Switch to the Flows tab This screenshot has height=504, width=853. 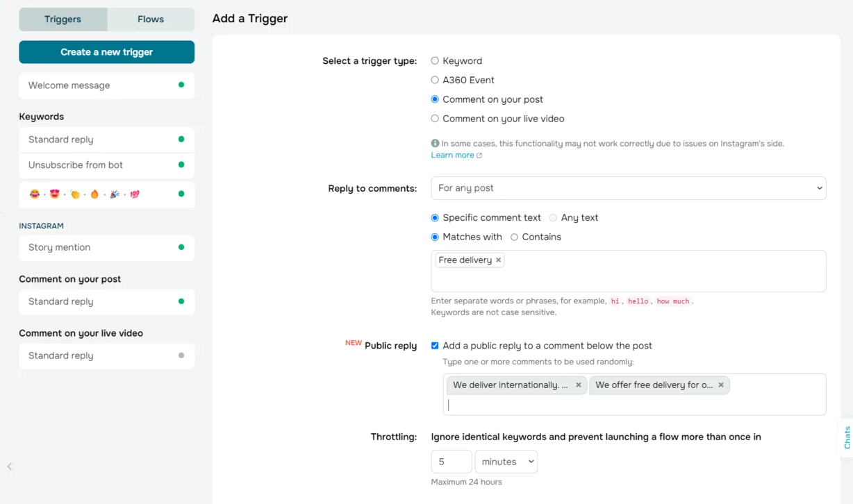pyautogui.click(x=151, y=19)
